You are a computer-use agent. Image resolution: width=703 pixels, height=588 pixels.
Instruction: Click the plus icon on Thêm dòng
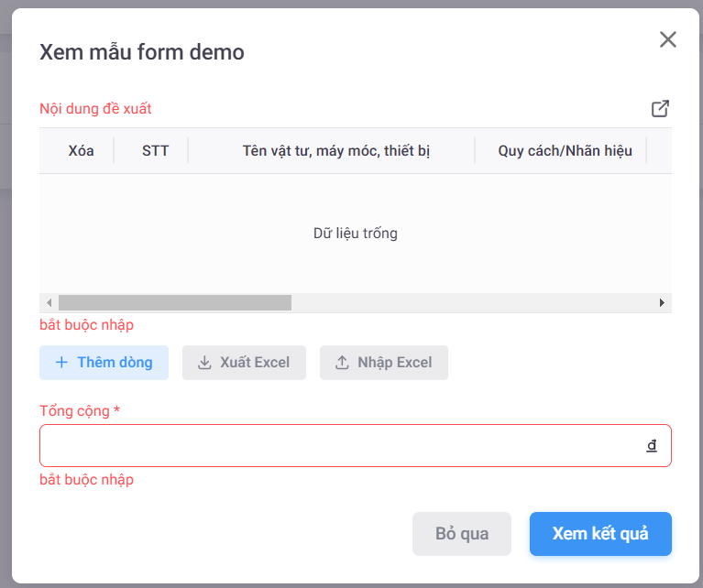point(62,363)
